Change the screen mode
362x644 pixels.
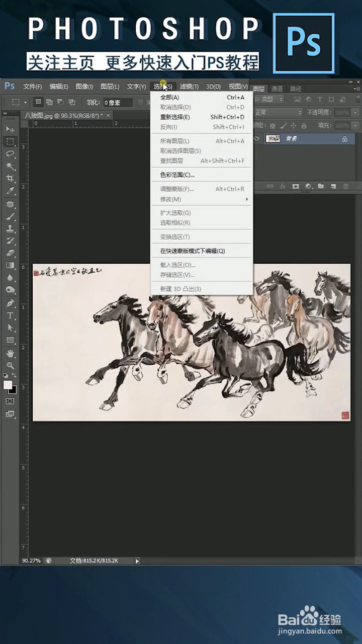(10, 414)
